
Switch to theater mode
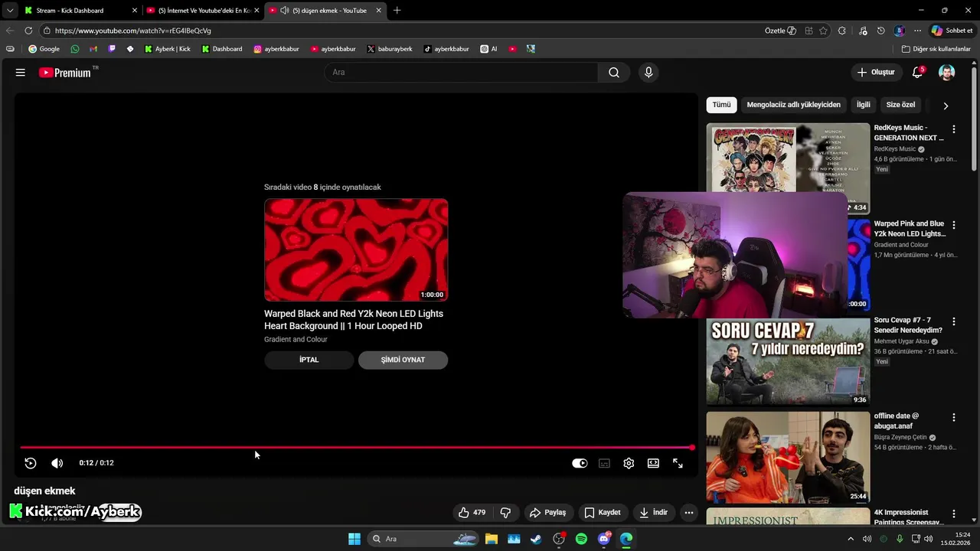tap(653, 463)
